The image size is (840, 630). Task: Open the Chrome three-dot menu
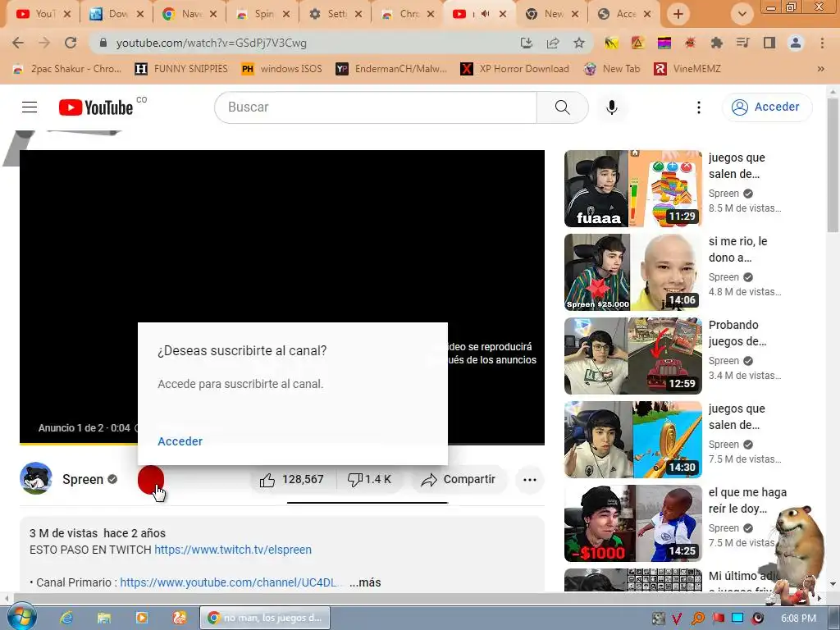822,43
